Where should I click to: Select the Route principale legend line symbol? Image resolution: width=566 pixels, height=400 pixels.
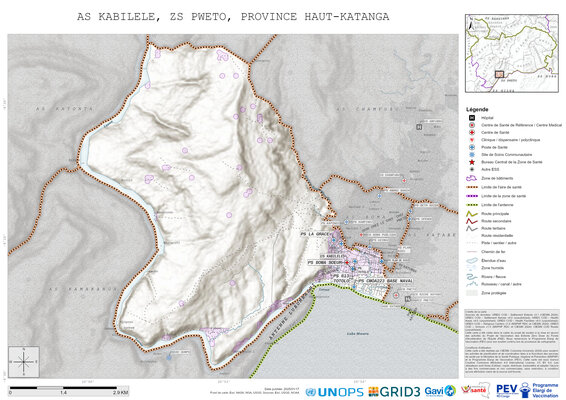tap(472, 214)
